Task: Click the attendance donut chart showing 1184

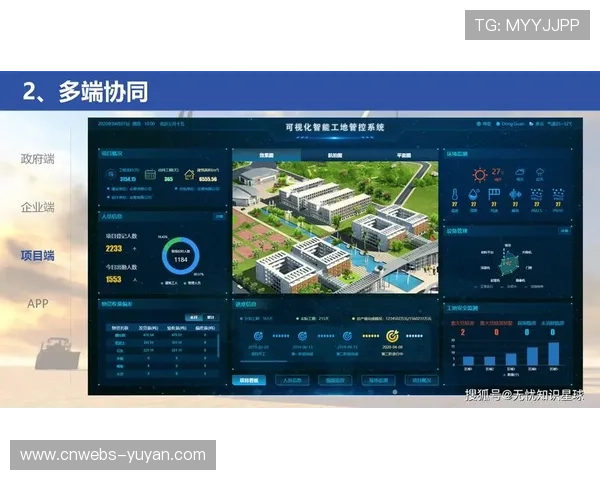Action: pyautogui.click(x=181, y=256)
